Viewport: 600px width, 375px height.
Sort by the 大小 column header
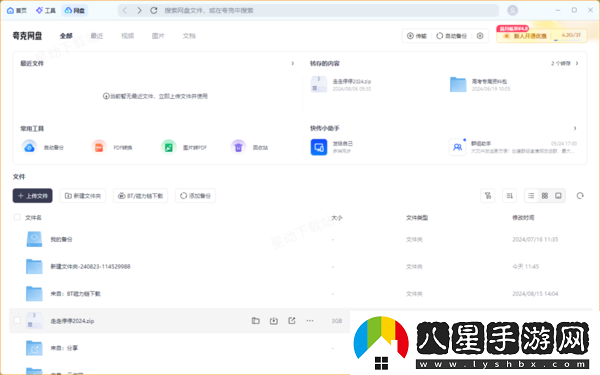pos(337,217)
